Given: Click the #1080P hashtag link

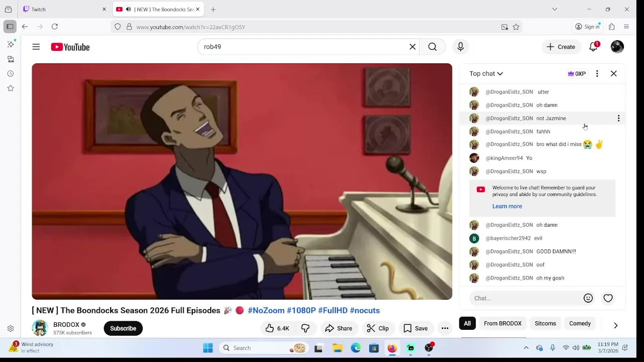Looking at the screenshot, I should click(x=301, y=311).
